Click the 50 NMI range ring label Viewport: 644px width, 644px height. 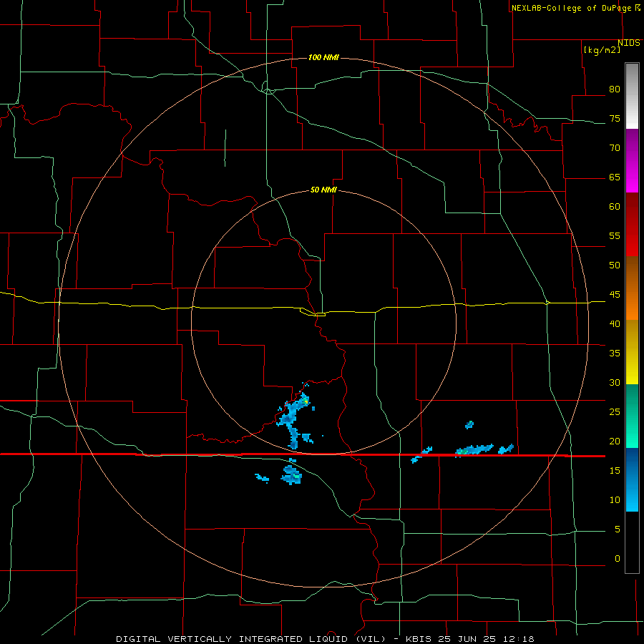click(x=323, y=190)
